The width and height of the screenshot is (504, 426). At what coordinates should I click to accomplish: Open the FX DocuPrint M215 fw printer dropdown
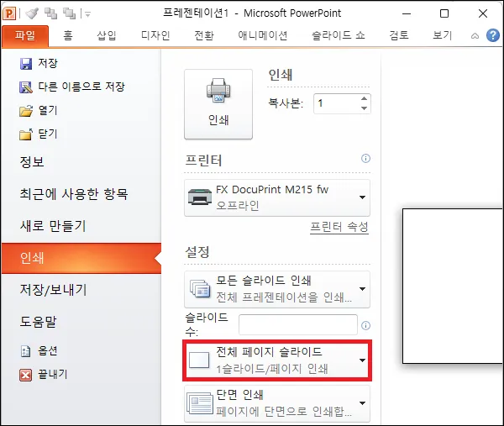pos(277,197)
